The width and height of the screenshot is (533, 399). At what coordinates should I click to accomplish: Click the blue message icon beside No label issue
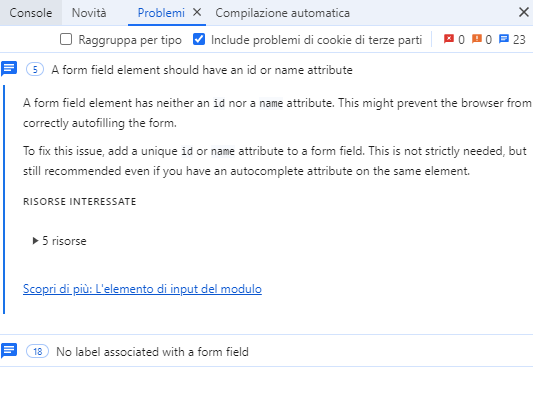9,351
